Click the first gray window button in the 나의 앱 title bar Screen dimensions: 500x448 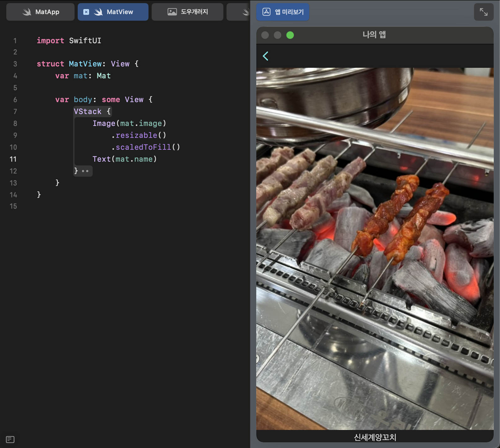coord(265,35)
